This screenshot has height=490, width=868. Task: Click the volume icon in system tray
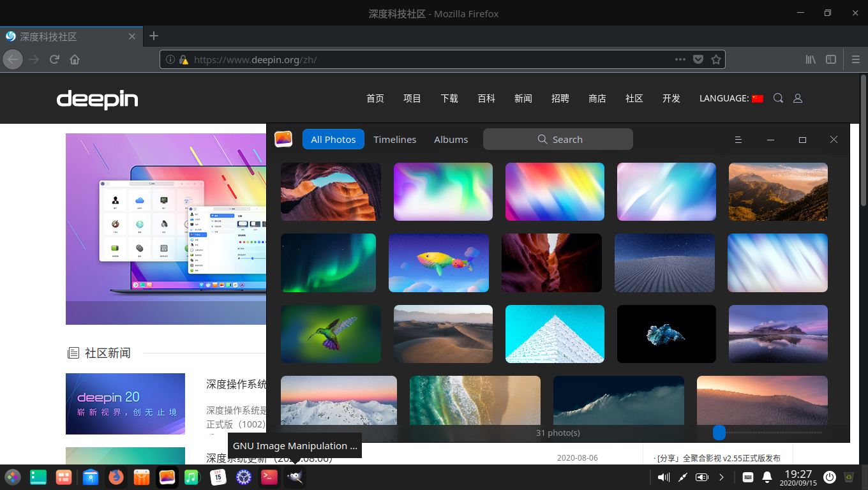click(x=664, y=477)
